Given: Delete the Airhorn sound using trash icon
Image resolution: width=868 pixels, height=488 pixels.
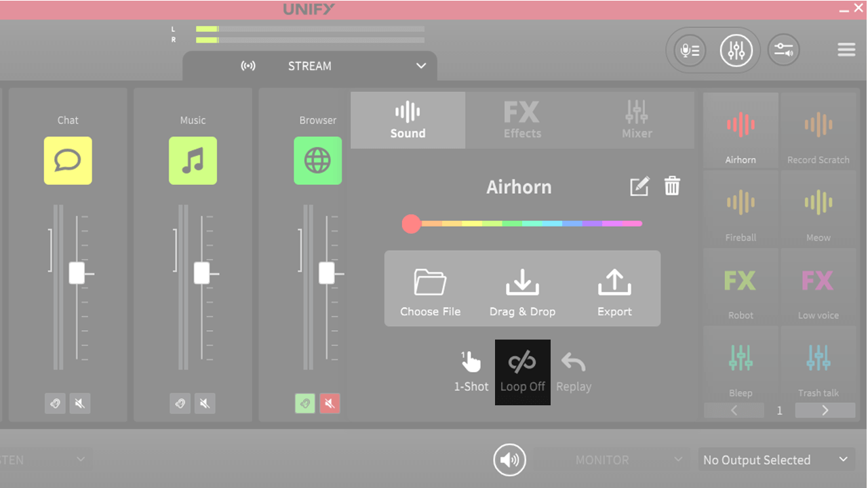Looking at the screenshot, I should [672, 186].
